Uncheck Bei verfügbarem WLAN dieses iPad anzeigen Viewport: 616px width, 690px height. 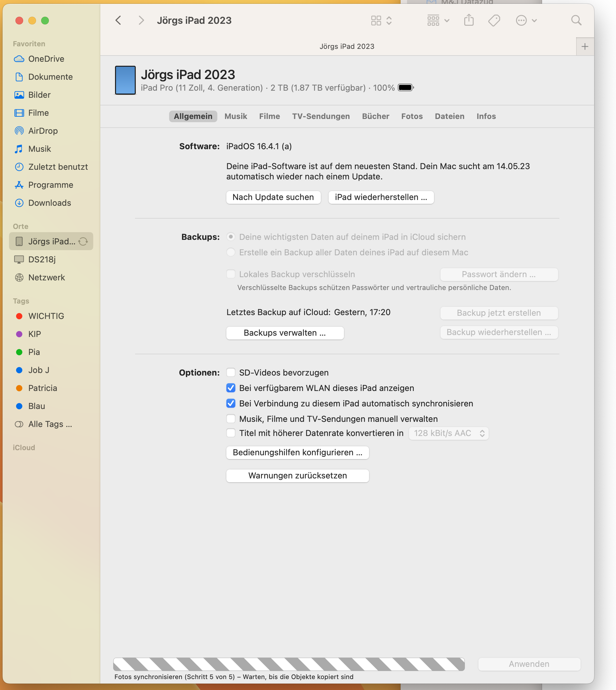(x=231, y=388)
